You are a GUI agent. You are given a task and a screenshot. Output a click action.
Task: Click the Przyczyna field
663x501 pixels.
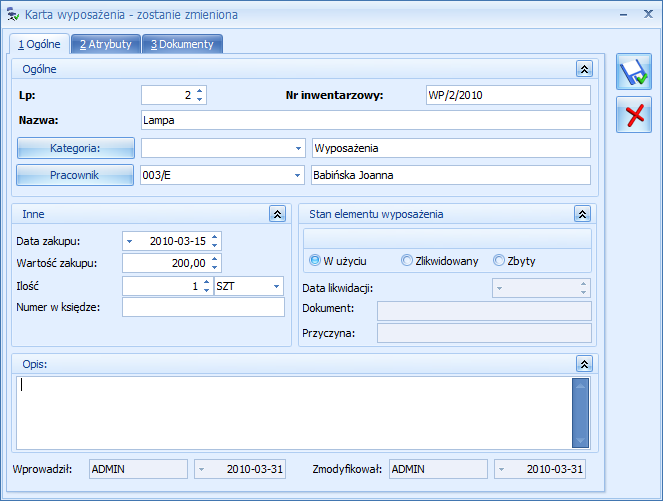point(484,333)
